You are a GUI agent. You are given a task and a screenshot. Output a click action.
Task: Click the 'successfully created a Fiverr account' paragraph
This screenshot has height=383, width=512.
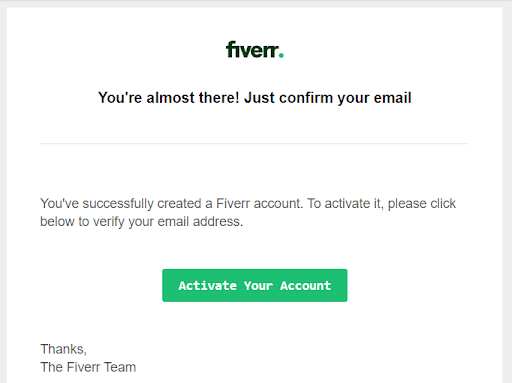248,212
